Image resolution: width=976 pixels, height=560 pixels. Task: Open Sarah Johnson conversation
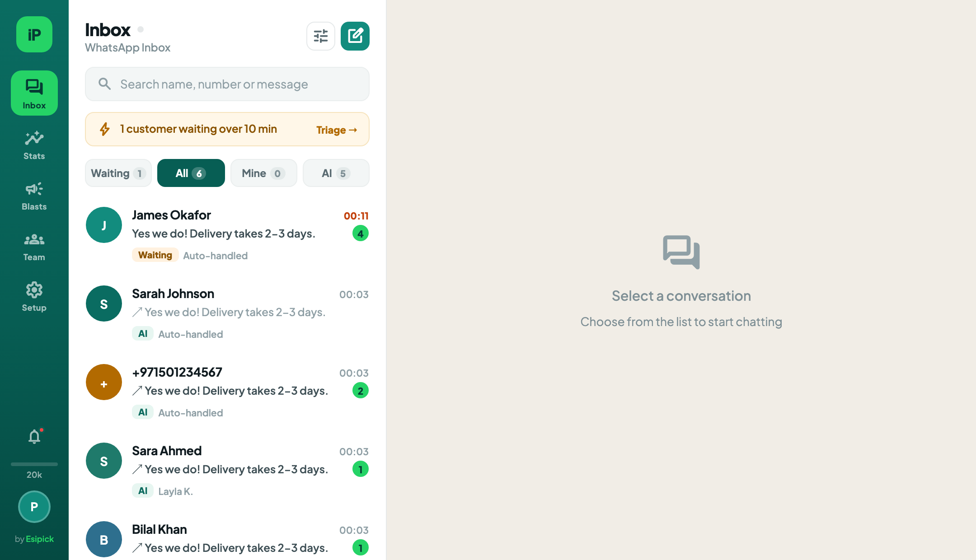point(227,313)
